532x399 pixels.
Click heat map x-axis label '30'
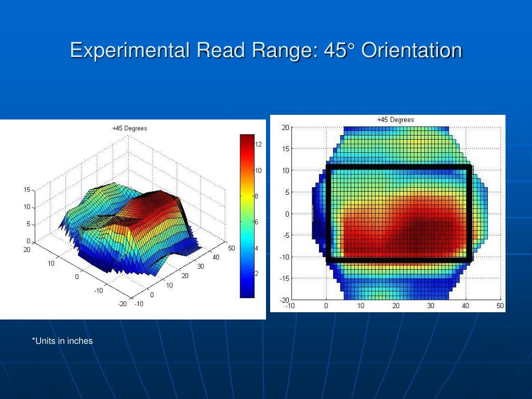coord(431,305)
